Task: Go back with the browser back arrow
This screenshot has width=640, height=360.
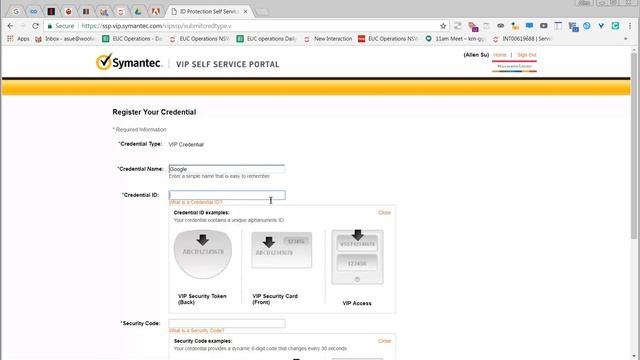Action: (11, 26)
